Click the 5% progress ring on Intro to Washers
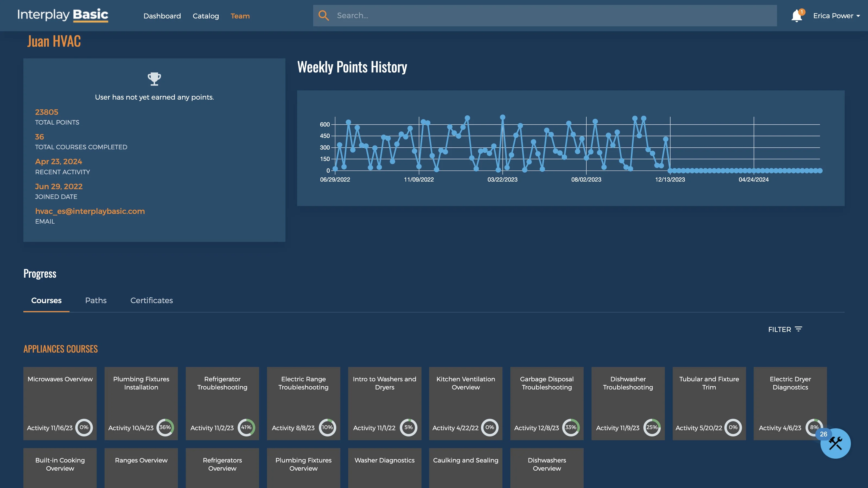868x488 pixels. [x=408, y=427]
